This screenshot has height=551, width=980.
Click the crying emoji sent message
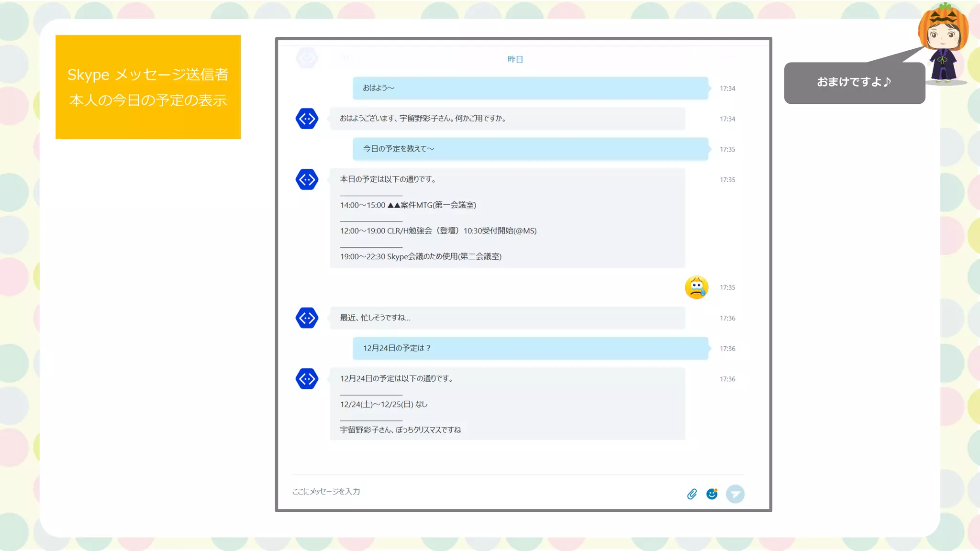[697, 287]
